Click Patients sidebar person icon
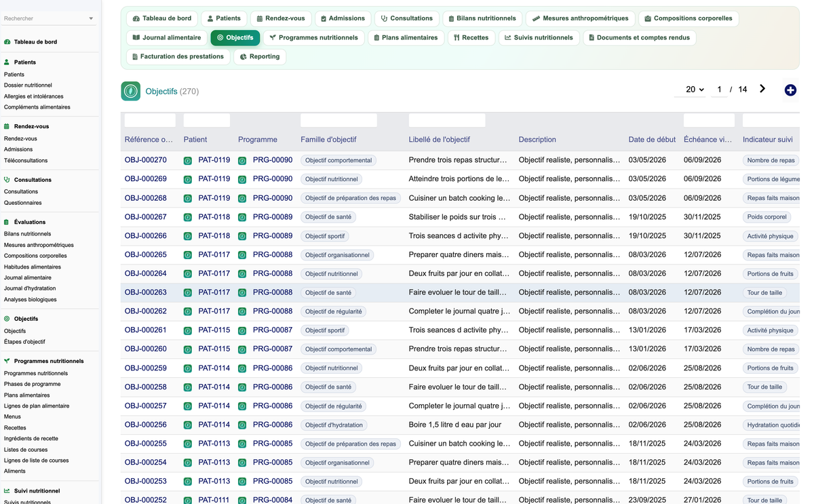The image size is (814, 504). (x=7, y=62)
